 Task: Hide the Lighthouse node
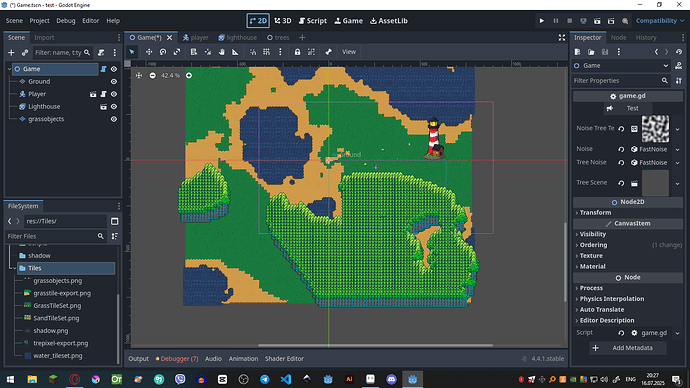114,106
